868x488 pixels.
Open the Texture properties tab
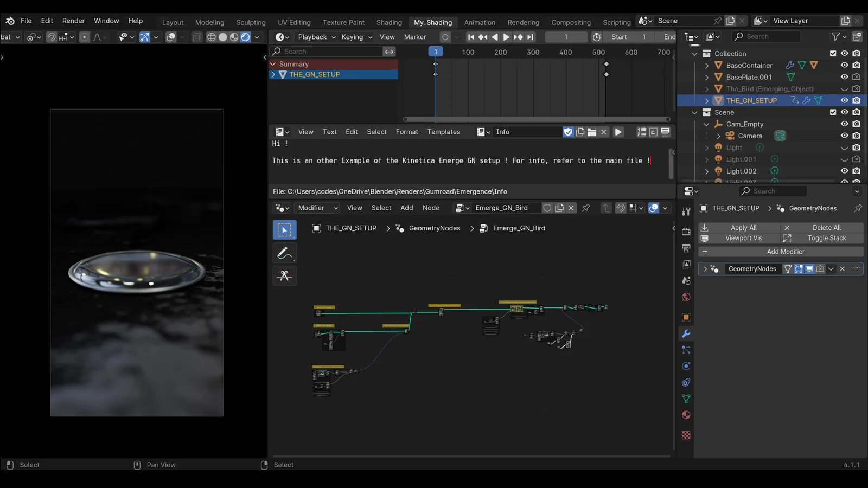[686, 435]
